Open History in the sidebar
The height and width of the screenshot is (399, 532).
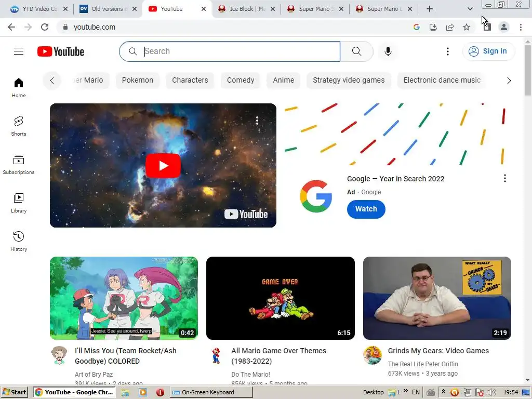19,241
